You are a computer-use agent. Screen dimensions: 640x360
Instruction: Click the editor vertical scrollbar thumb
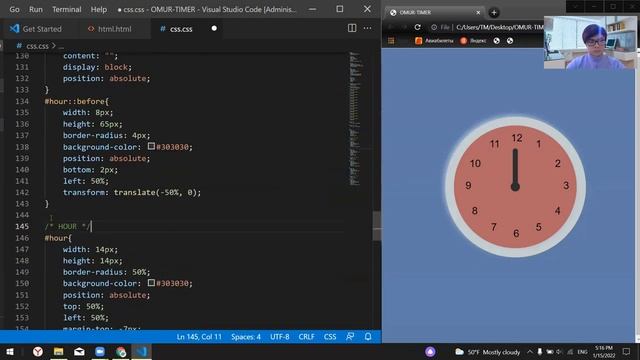point(377,226)
